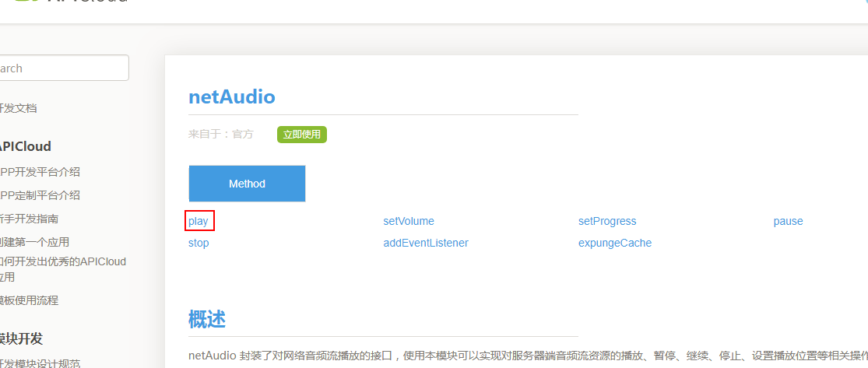Open APP开发平台介绍 in the sidebar
868x368 pixels.
pos(39,172)
